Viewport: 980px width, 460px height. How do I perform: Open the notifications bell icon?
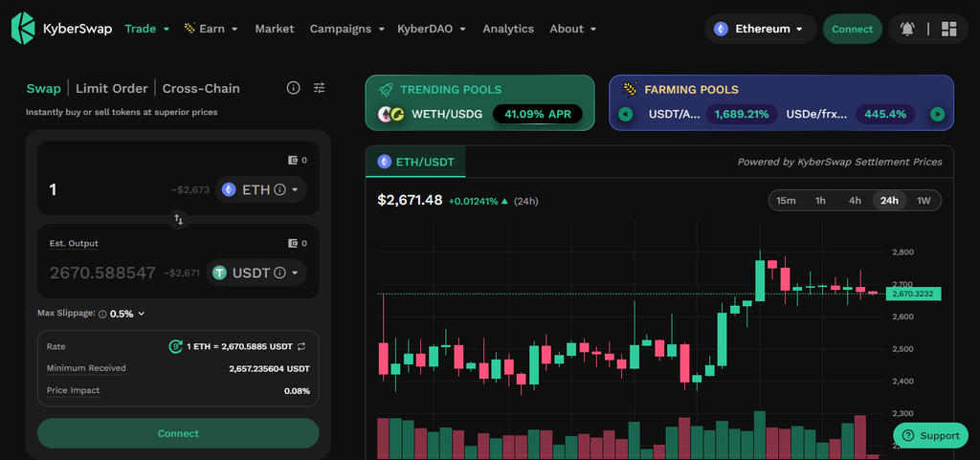click(x=907, y=29)
